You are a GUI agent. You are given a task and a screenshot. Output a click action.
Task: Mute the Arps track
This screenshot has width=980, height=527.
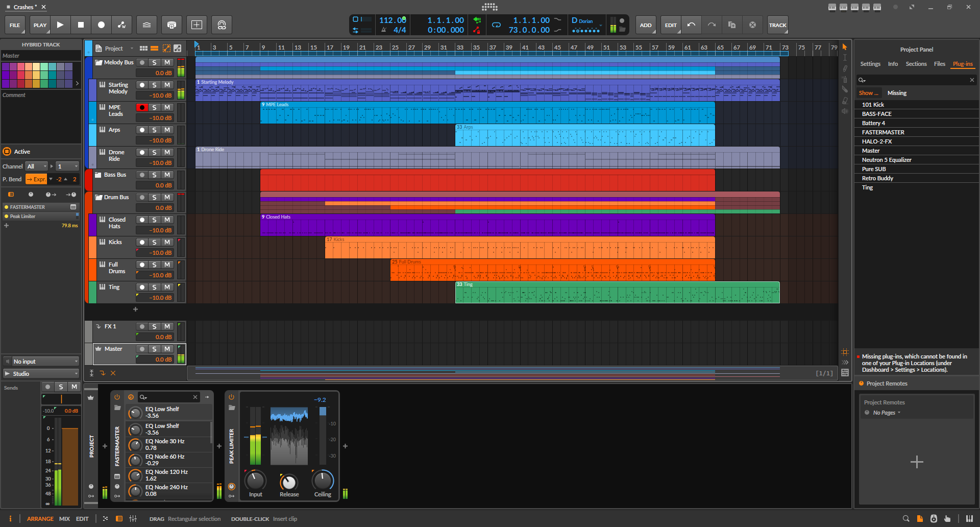tap(167, 130)
